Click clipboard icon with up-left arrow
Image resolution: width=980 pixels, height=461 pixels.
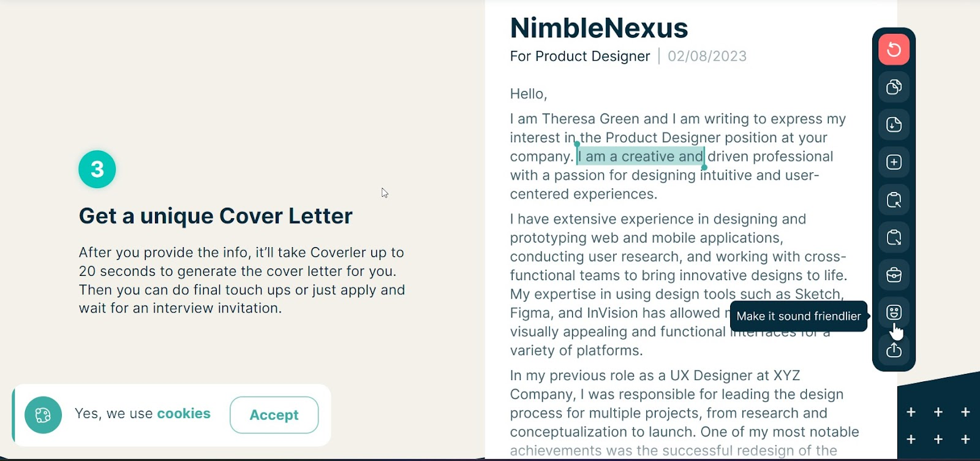tap(894, 200)
